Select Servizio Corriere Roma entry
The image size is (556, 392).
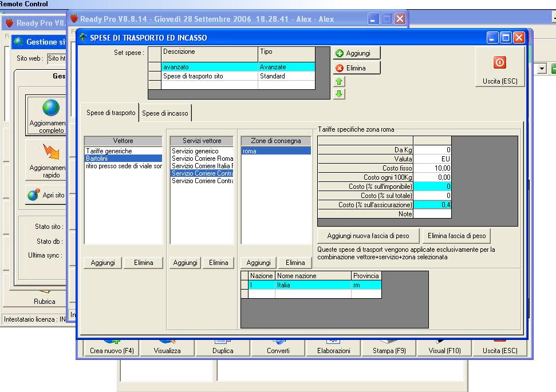pyautogui.click(x=202, y=159)
